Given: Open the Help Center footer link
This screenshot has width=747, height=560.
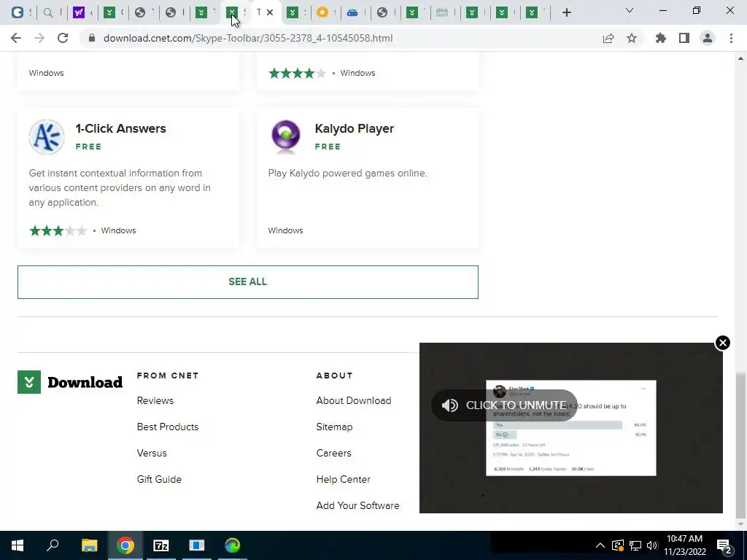Looking at the screenshot, I should tap(343, 479).
